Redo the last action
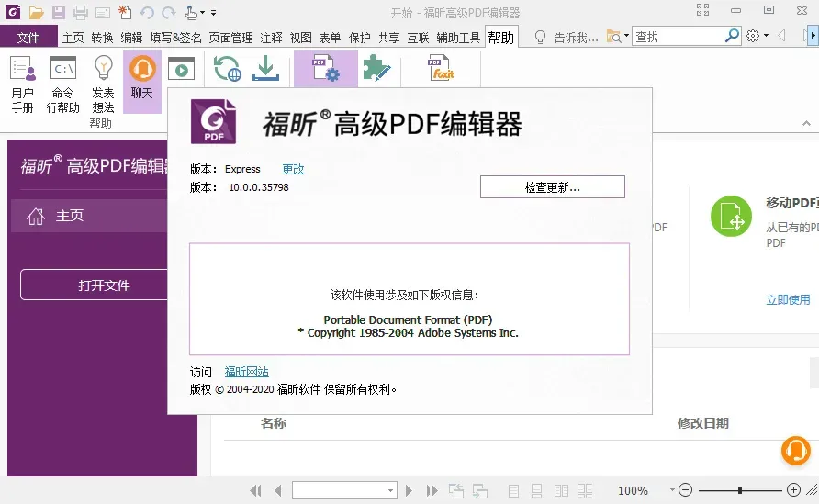The height and width of the screenshot is (504, 819). [169, 12]
